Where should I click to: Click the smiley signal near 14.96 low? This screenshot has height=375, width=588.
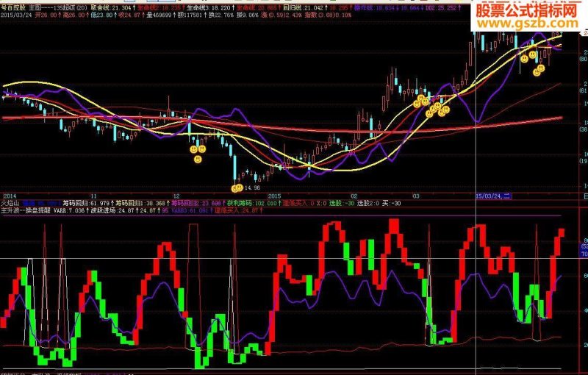[x=237, y=188]
